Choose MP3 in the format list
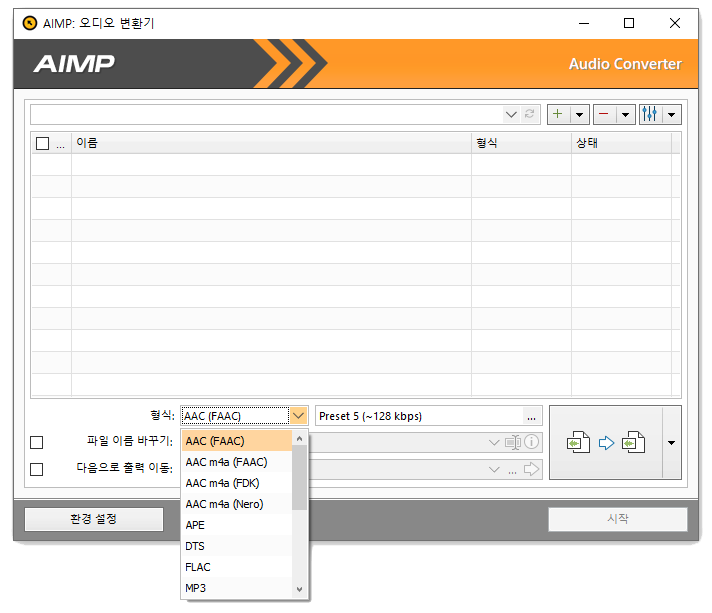Screen dimensions: 712x613 [237, 588]
